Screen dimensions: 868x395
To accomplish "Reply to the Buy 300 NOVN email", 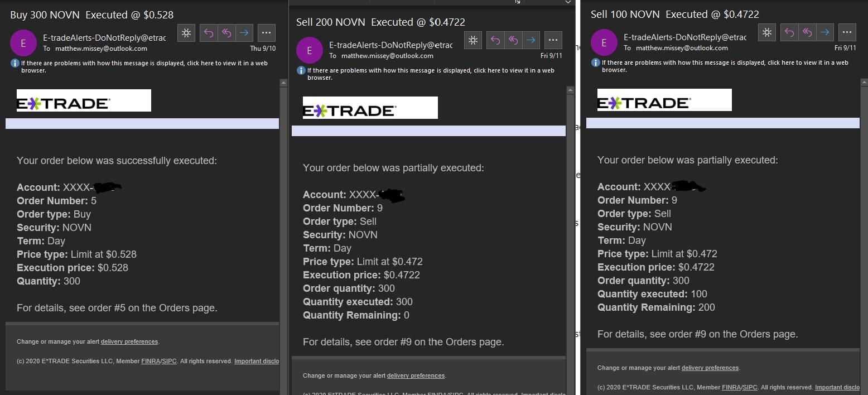I will pyautogui.click(x=209, y=33).
